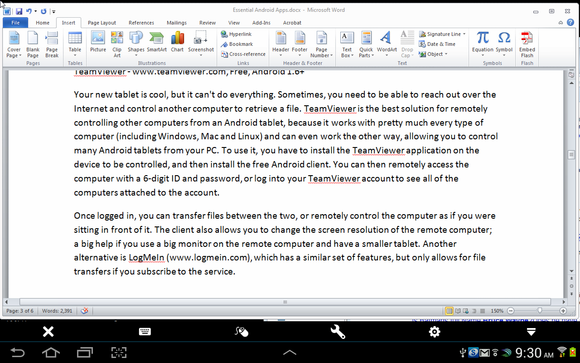
Task: Customize the Quick Access Toolbar
Action: tap(53, 11)
